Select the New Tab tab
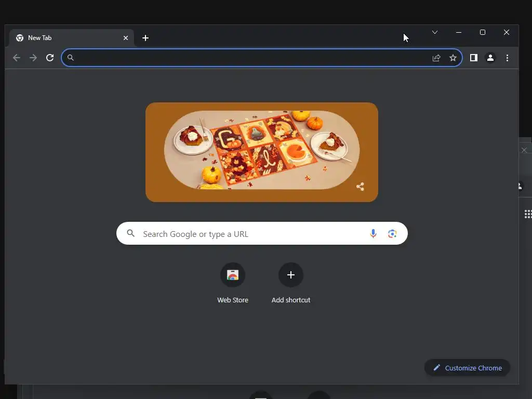 [x=71, y=38]
